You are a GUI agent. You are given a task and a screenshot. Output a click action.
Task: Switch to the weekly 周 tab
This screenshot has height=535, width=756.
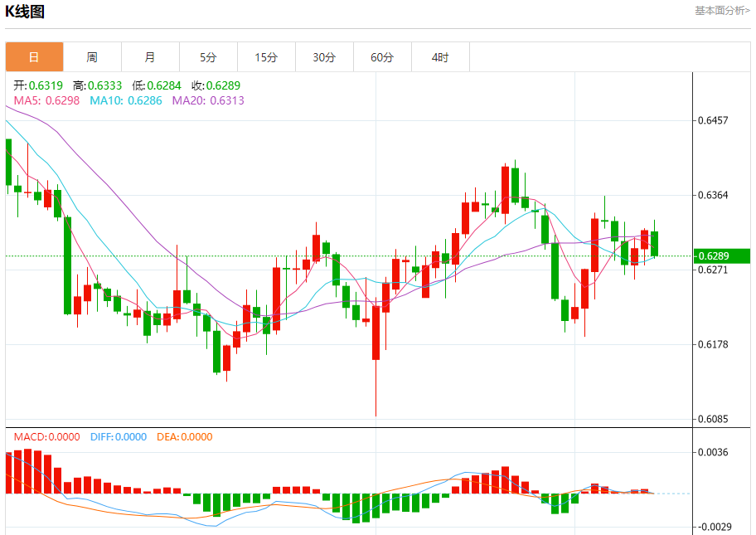coord(92,57)
